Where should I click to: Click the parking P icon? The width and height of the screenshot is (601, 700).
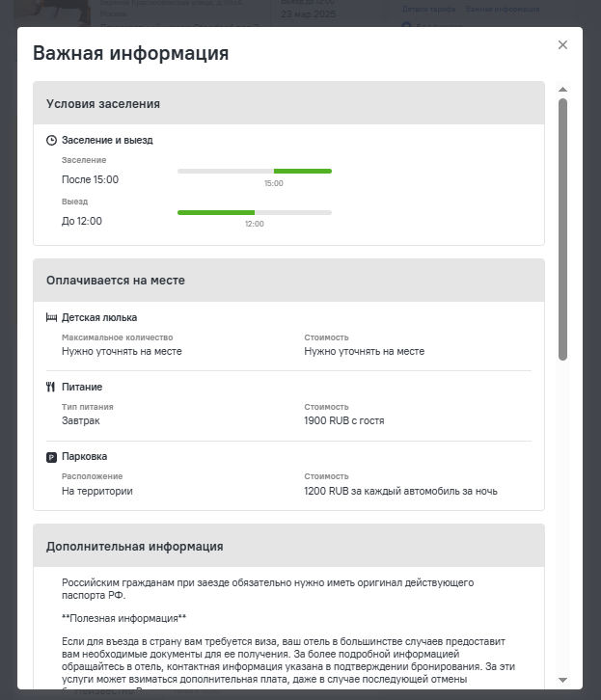(51, 457)
